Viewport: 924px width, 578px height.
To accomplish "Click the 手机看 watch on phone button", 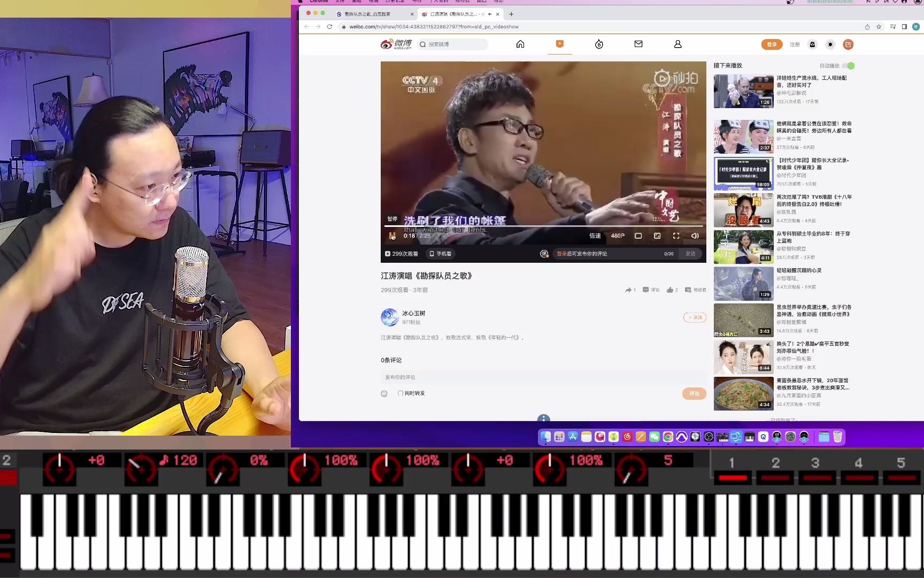I will [441, 254].
